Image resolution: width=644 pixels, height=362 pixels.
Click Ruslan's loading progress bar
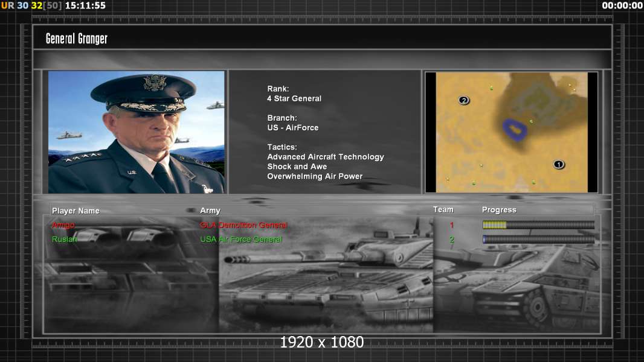point(538,239)
